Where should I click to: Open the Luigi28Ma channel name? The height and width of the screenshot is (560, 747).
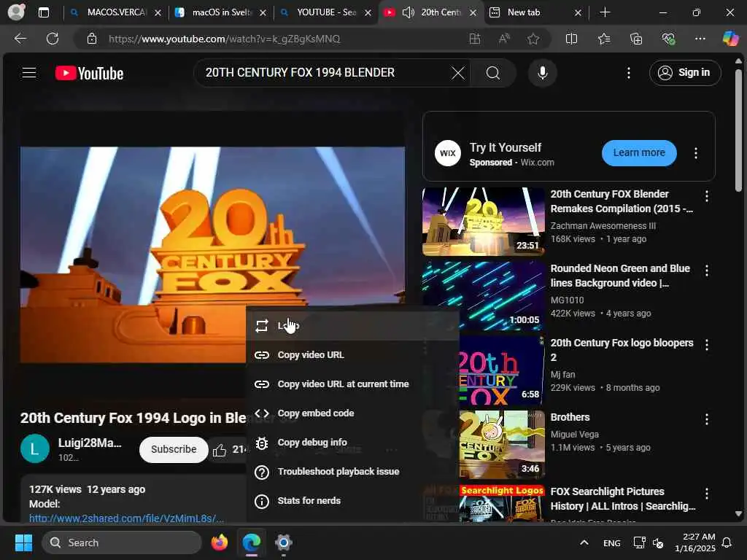pyautogui.click(x=90, y=443)
